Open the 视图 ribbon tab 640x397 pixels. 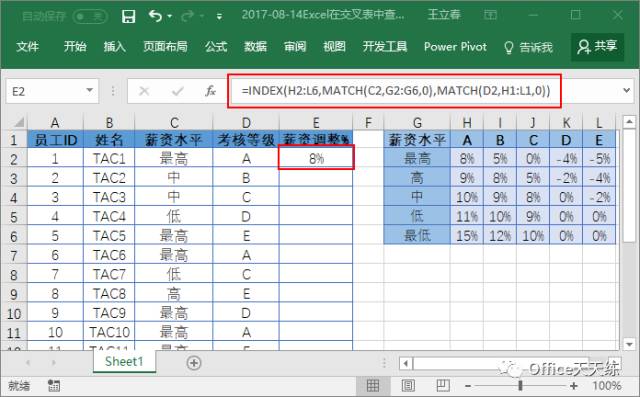click(334, 47)
